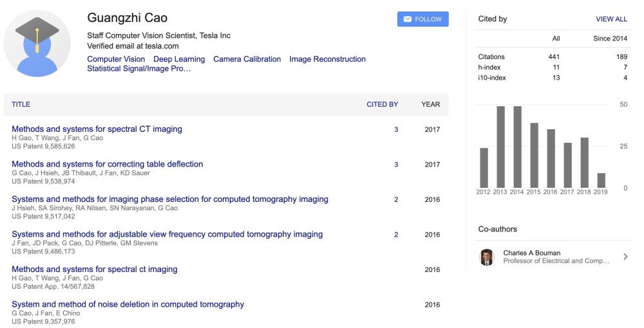Image resolution: width=644 pixels, height=328 pixels.
Task: Open the Image Reconstruction interest tag
Action: pos(327,59)
